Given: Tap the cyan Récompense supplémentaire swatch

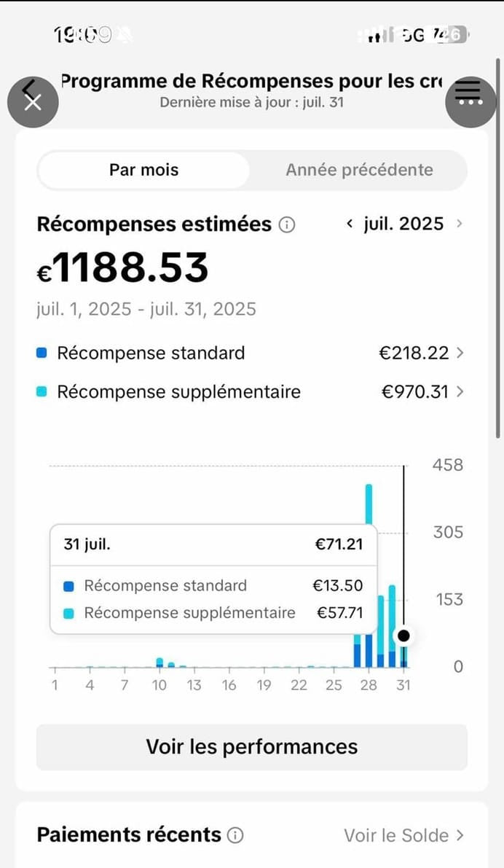Looking at the screenshot, I should click(x=42, y=392).
